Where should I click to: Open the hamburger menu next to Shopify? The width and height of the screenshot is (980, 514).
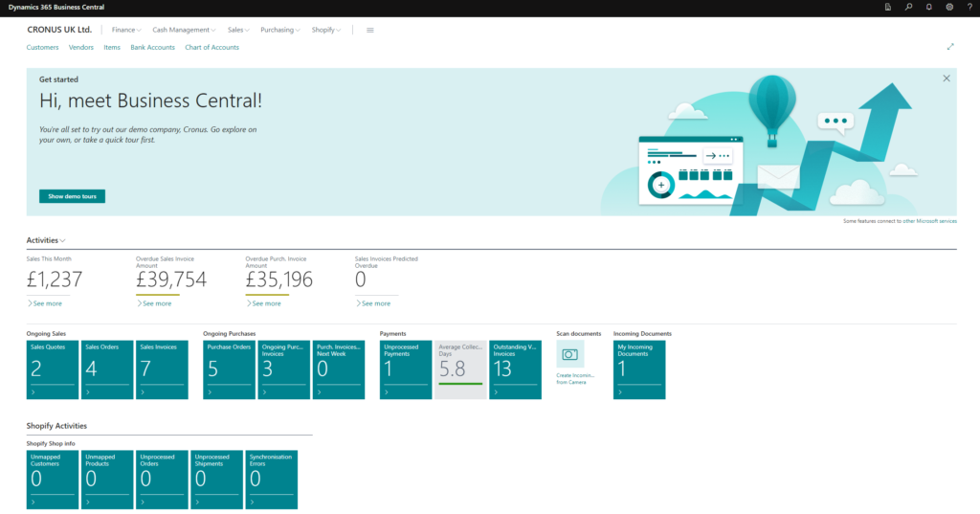pyautogui.click(x=370, y=30)
